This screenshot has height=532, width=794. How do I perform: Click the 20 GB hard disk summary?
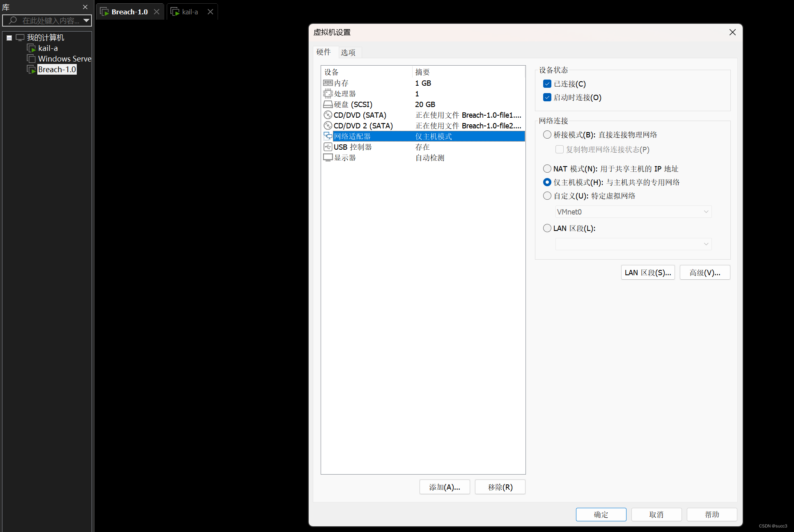coord(425,105)
